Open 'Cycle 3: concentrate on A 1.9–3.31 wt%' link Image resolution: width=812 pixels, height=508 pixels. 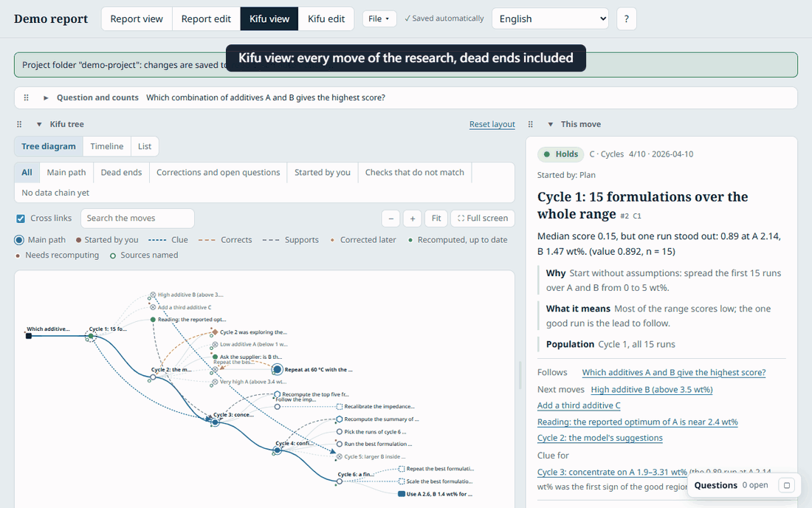612,472
